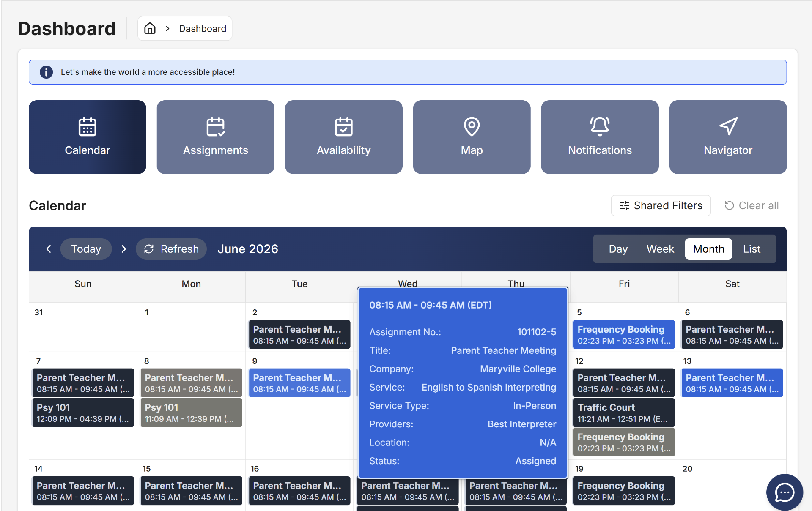Go to previous month arrow

(x=49, y=249)
